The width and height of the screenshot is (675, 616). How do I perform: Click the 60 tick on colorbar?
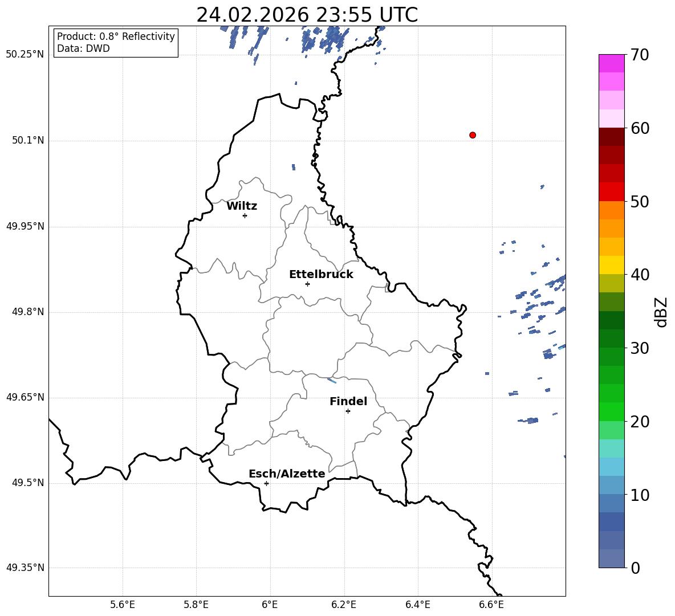point(640,128)
